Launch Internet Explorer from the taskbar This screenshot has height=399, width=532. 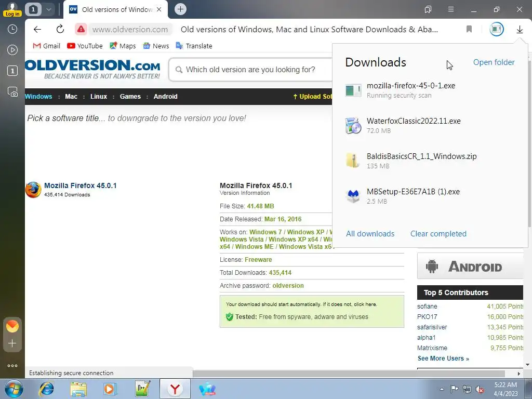[x=46, y=389]
